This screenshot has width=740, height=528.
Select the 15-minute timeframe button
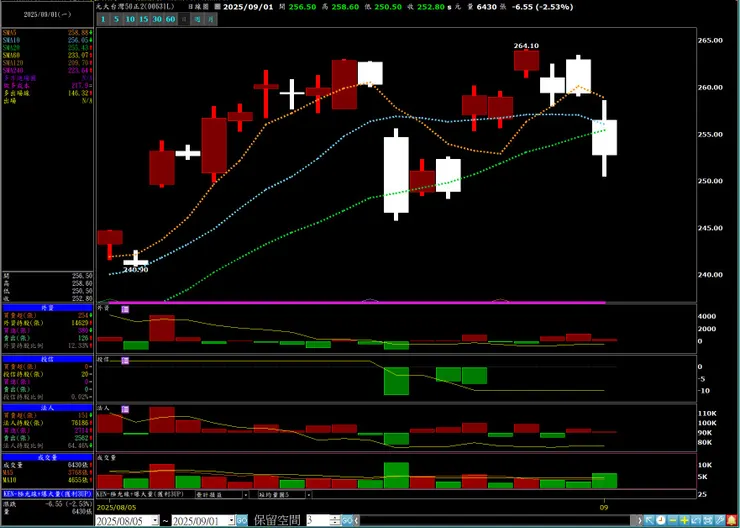tap(143, 19)
